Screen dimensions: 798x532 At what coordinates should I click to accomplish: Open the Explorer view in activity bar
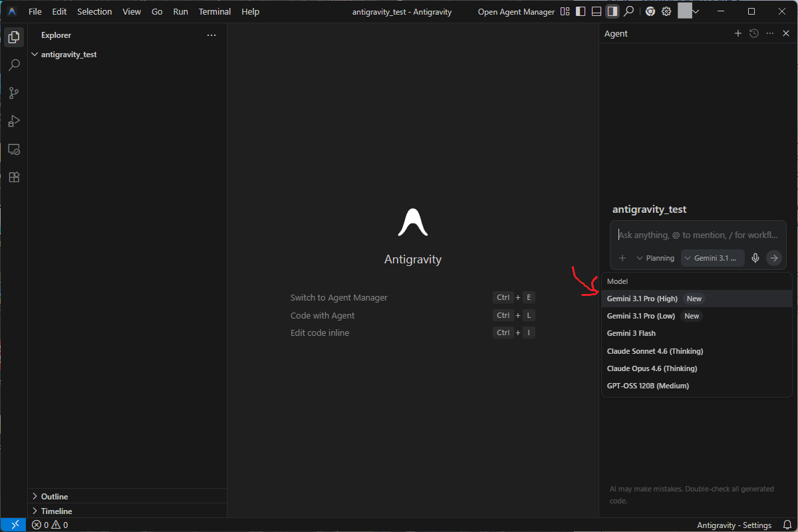click(14, 37)
